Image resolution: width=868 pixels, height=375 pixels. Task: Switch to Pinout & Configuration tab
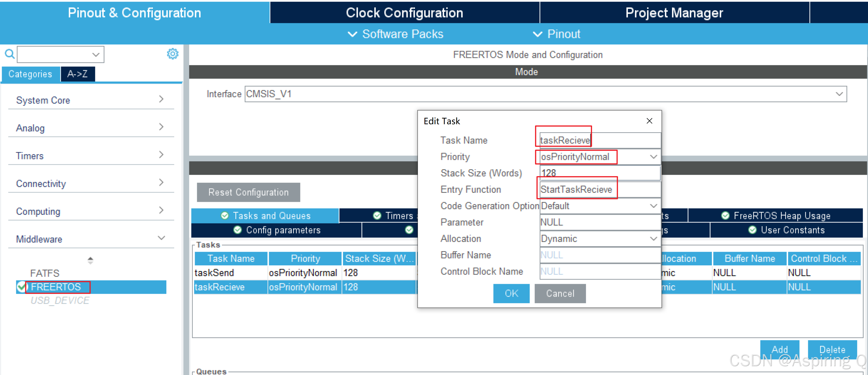point(134,13)
